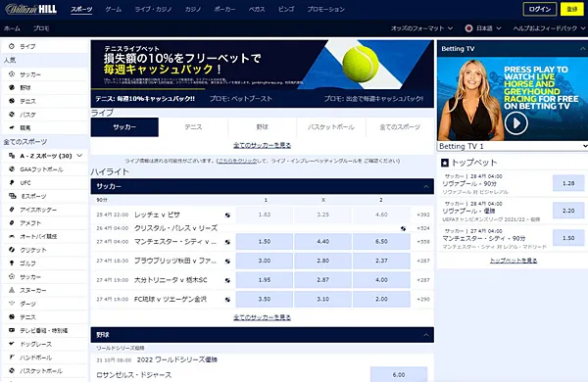Select the popular soccer (サッカー) ball icon
Image resolution: width=588 pixels, height=382 pixels.
pos(12,74)
